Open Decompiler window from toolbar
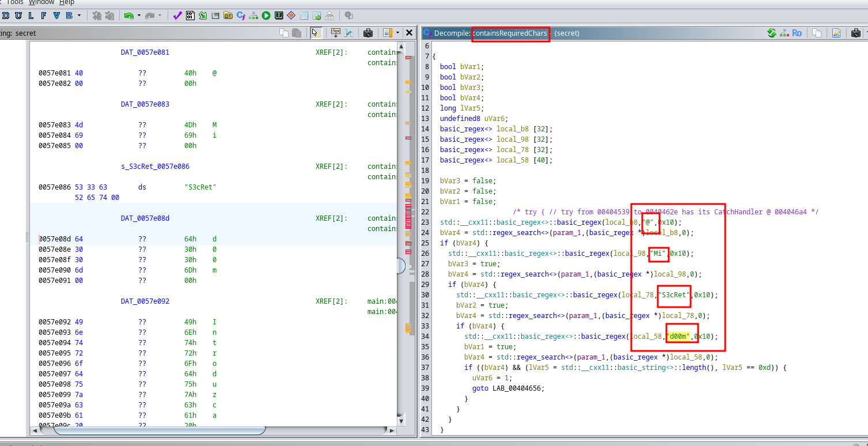The height and width of the screenshot is (446, 868). pyautogui.click(x=241, y=16)
